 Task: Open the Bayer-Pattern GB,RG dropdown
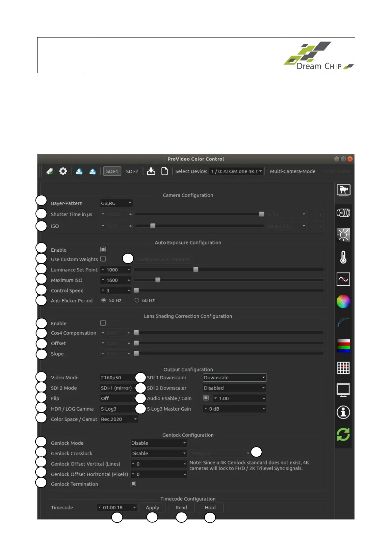[116, 203]
